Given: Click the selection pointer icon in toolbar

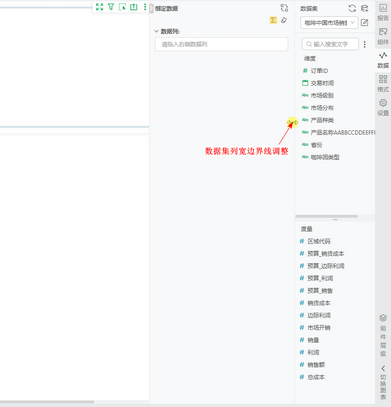Looking at the screenshot, I should coord(122,7).
